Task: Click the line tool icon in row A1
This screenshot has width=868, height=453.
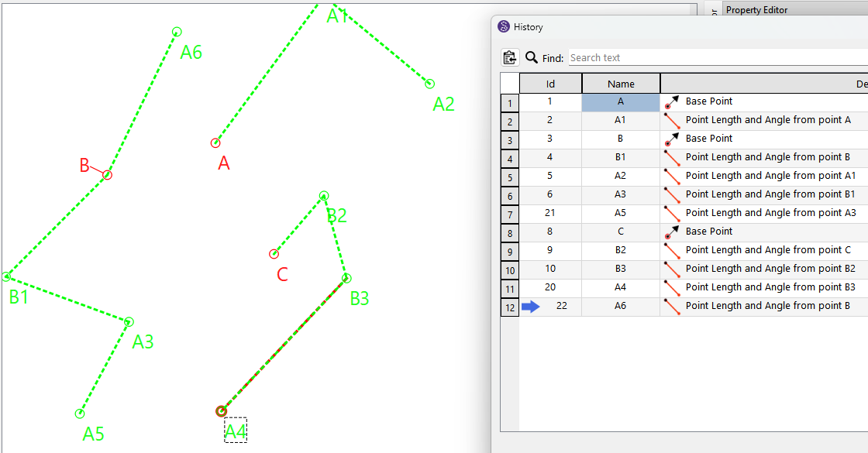Action: pos(672,120)
